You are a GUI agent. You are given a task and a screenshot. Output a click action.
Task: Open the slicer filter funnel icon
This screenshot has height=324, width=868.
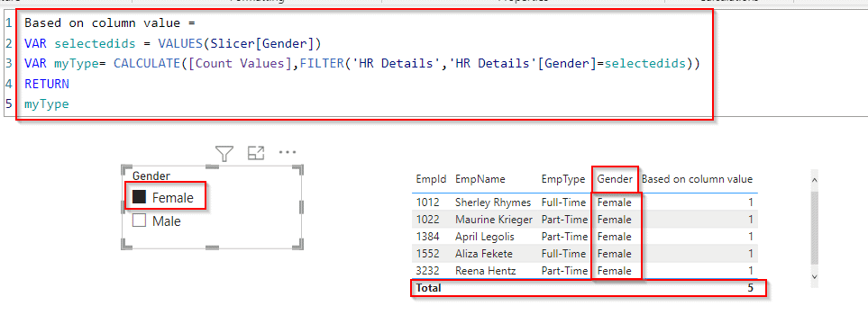pos(224,154)
